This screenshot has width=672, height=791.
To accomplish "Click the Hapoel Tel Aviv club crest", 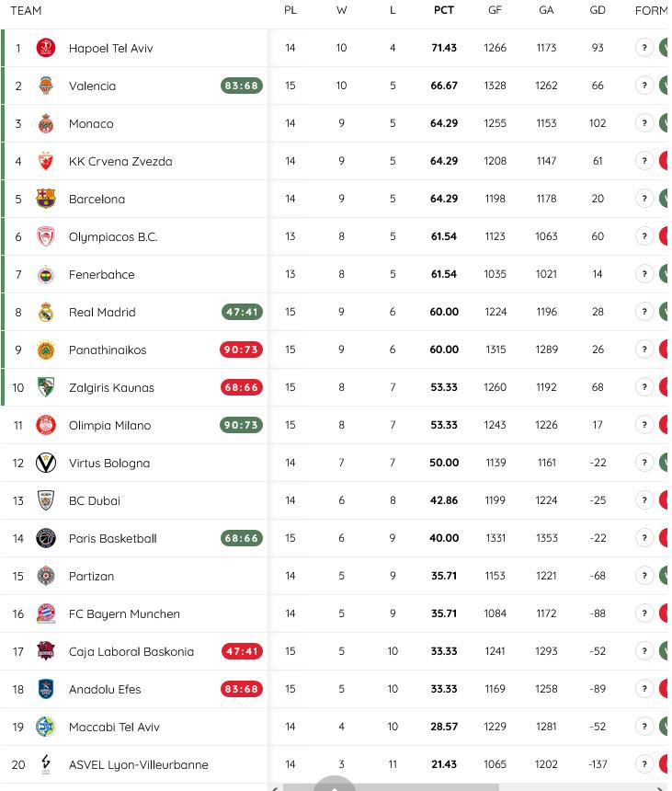I will [x=46, y=48].
